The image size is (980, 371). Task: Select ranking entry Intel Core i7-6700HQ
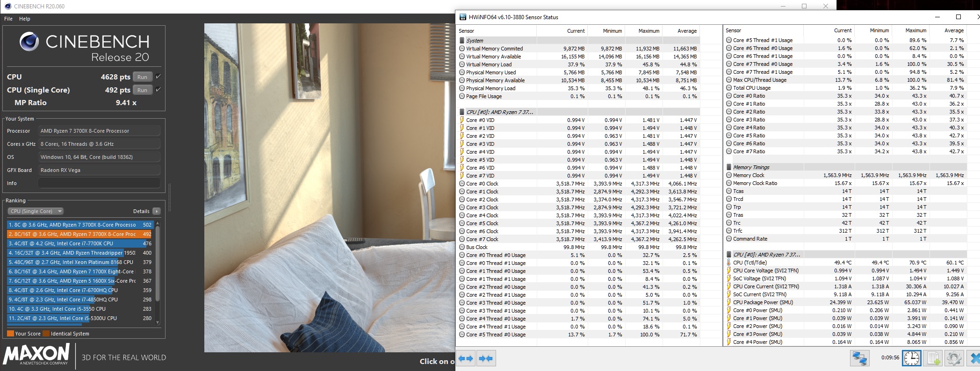80,290
